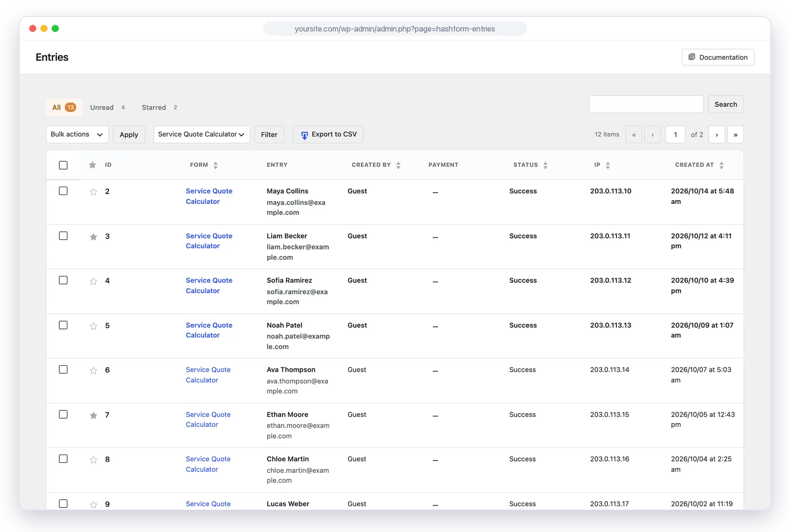Star the entry with ID 2
Screen dimensions: 790x532
click(94, 192)
